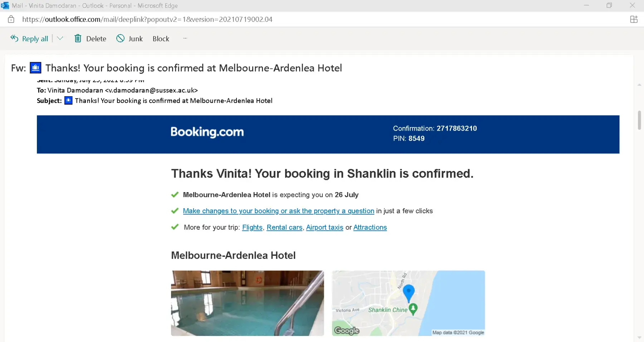
Task: Open the more actions ellipsis menu
Action: (185, 38)
